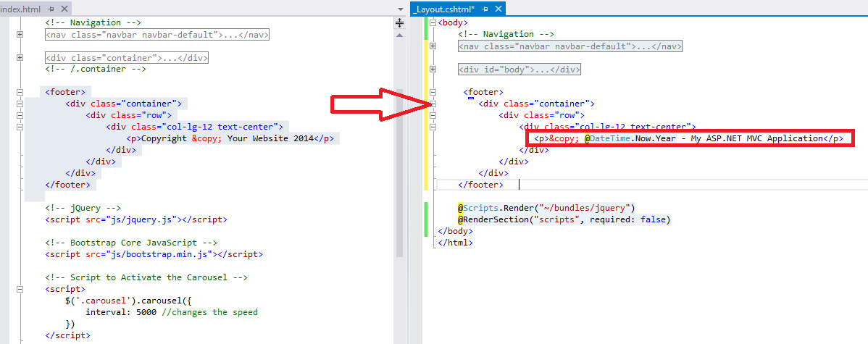Click the scroll-up arrow in index.html editor
Screen dimensions: 868x344
pyautogui.click(x=400, y=34)
